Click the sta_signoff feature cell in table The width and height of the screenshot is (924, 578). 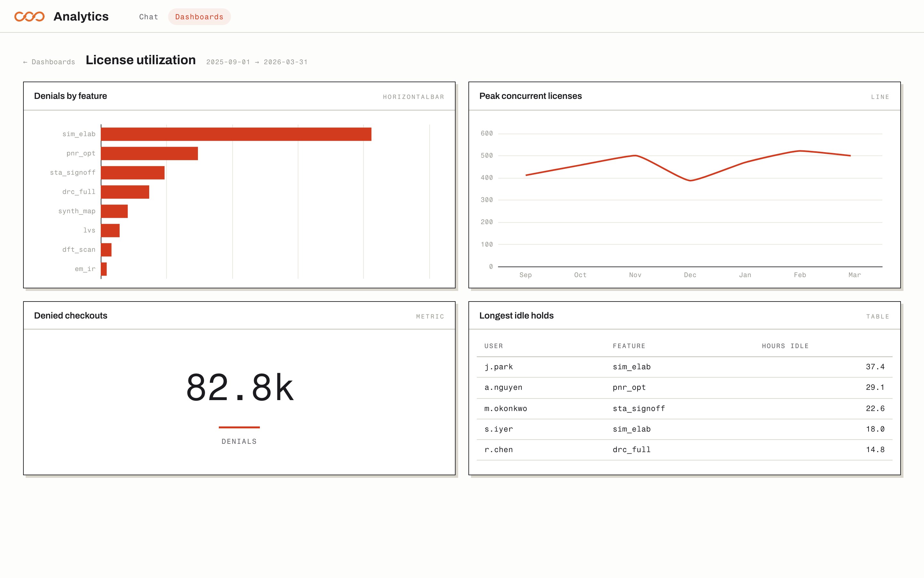tap(639, 409)
